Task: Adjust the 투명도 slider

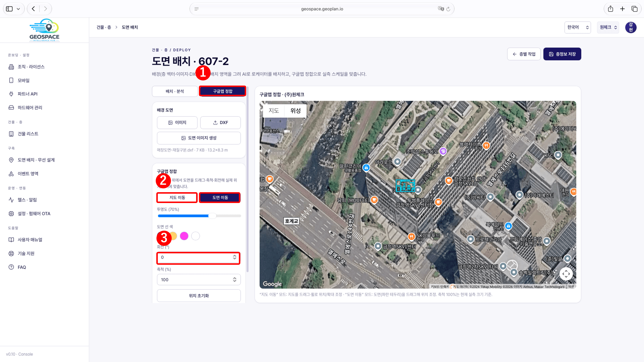Action: tap(199, 216)
